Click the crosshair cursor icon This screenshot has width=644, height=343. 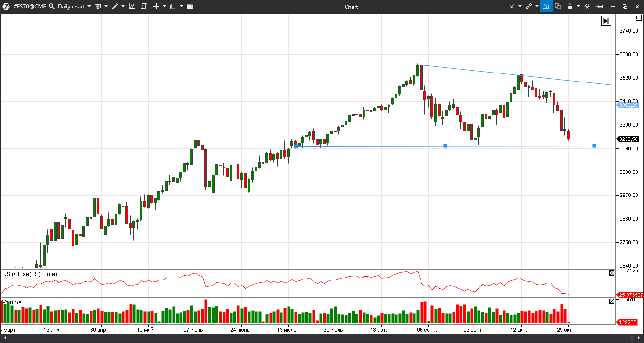pos(512,6)
